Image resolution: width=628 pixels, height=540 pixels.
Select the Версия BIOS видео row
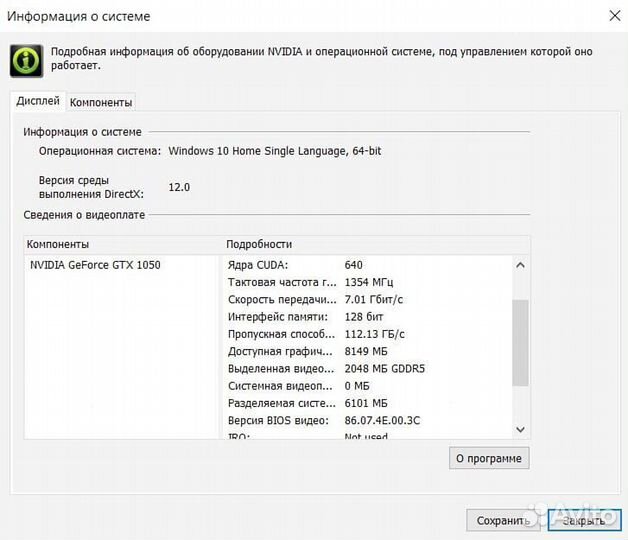(368, 421)
